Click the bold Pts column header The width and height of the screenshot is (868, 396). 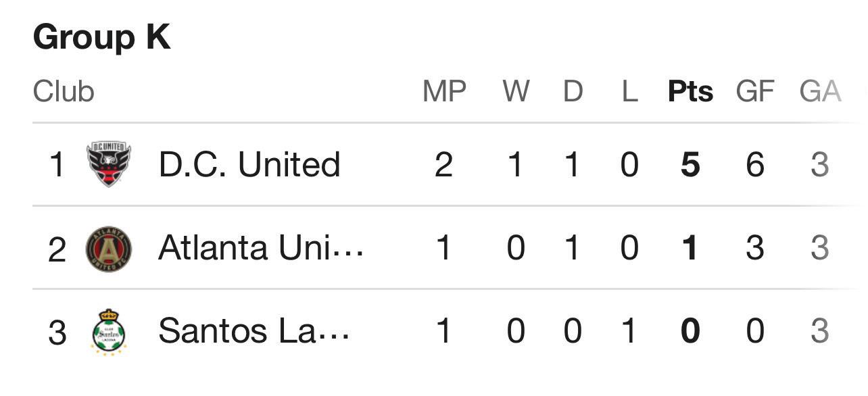tap(690, 91)
